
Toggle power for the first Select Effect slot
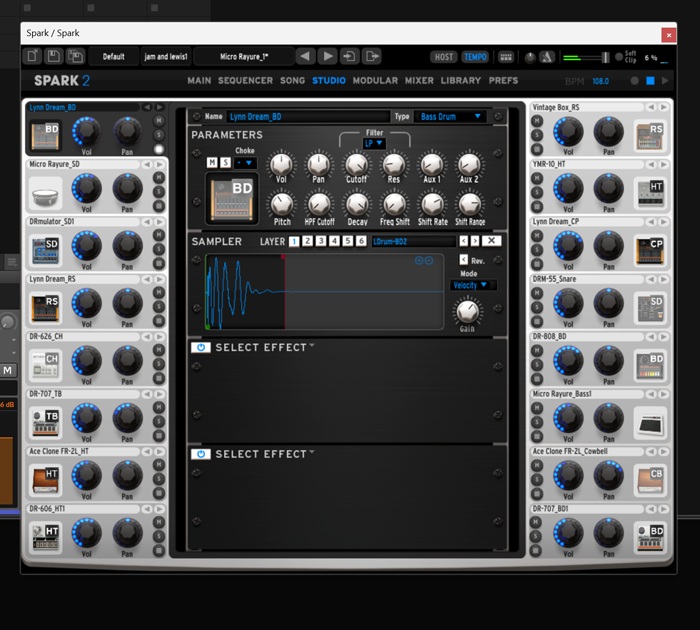pyautogui.click(x=200, y=348)
